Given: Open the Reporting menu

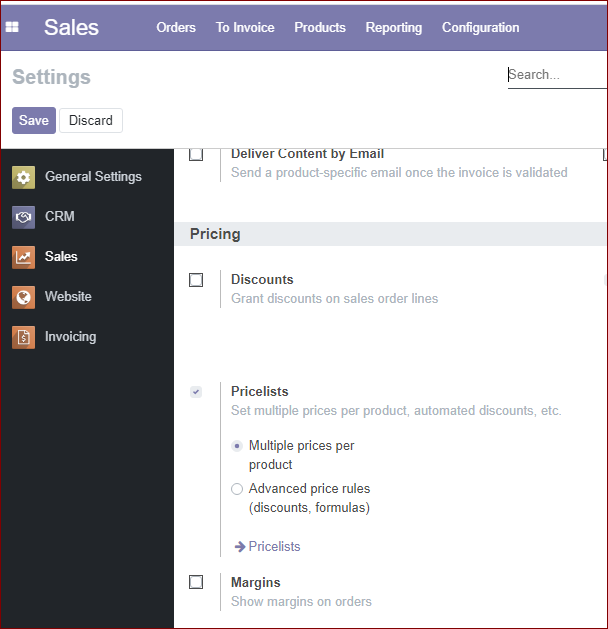Looking at the screenshot, I should pos(394,27).
